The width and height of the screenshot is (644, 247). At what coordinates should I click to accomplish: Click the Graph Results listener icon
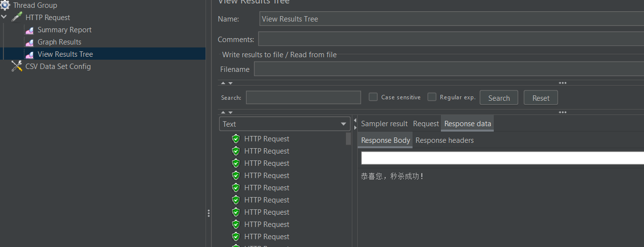click(30, 42)
